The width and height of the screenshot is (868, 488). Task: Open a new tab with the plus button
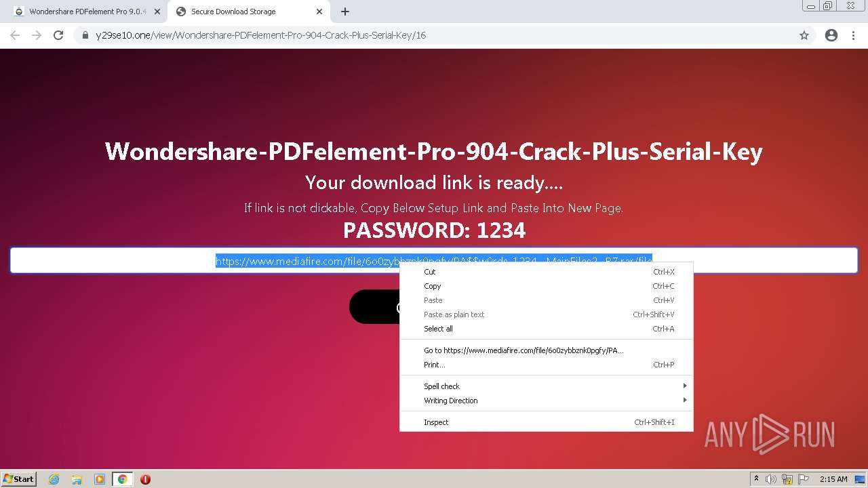pyautogui.click(x=345, y=12)
